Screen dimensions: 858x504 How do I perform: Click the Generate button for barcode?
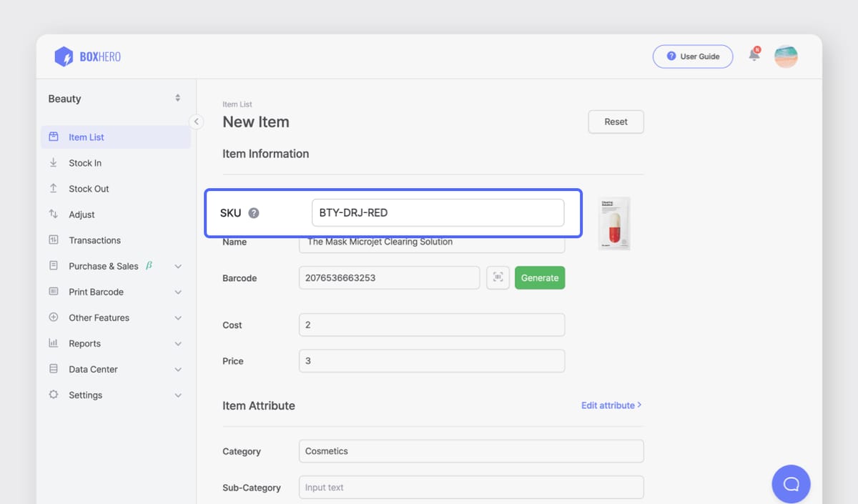pos(540,277)
